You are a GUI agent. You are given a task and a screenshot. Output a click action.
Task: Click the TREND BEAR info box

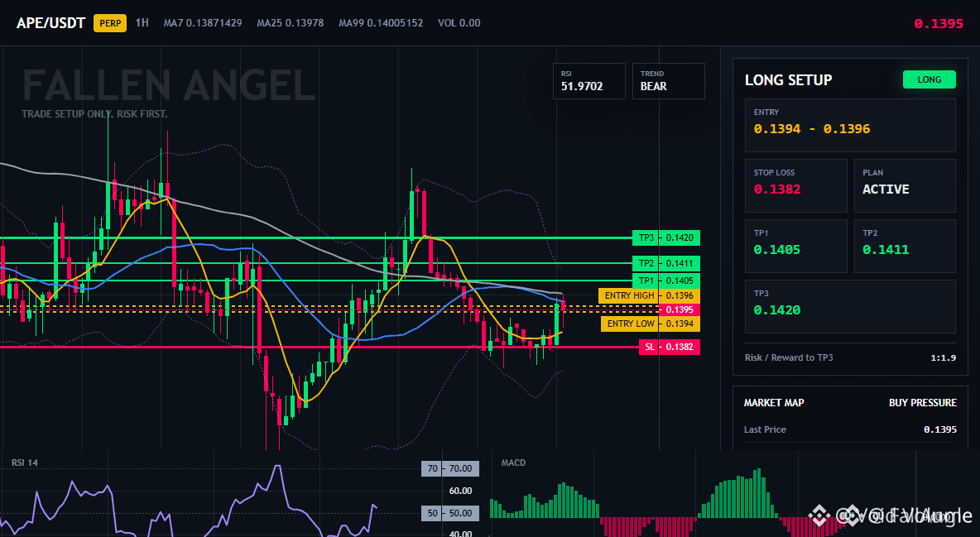(x=668, y=80)
